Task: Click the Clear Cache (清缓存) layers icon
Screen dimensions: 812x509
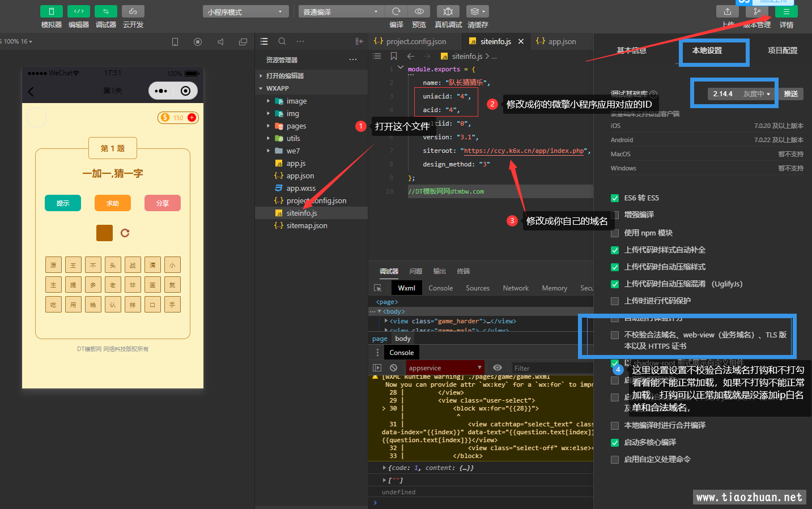Action: tap(477, 11)
